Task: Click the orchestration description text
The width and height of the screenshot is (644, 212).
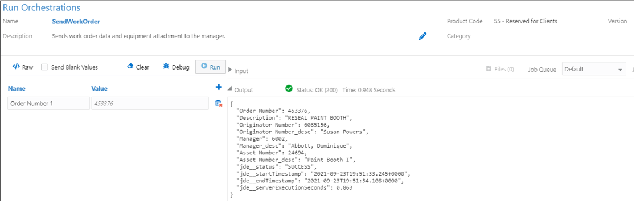Action: tap(139, 36)
